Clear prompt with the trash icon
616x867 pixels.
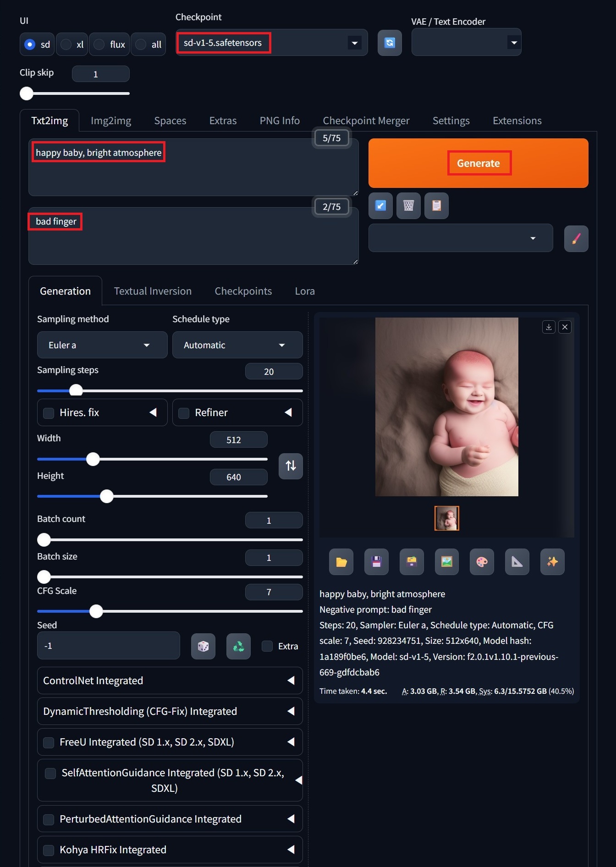click(x=408, y=205)
